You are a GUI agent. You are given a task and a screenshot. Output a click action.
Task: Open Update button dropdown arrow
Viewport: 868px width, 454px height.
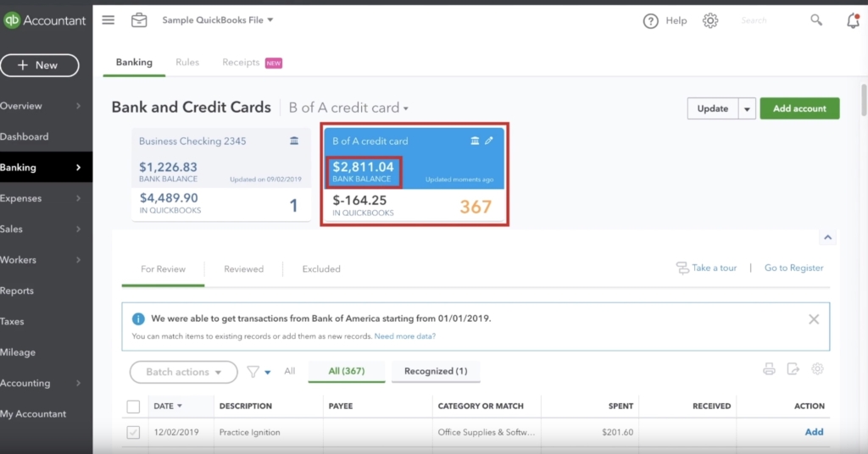[747, 109]
